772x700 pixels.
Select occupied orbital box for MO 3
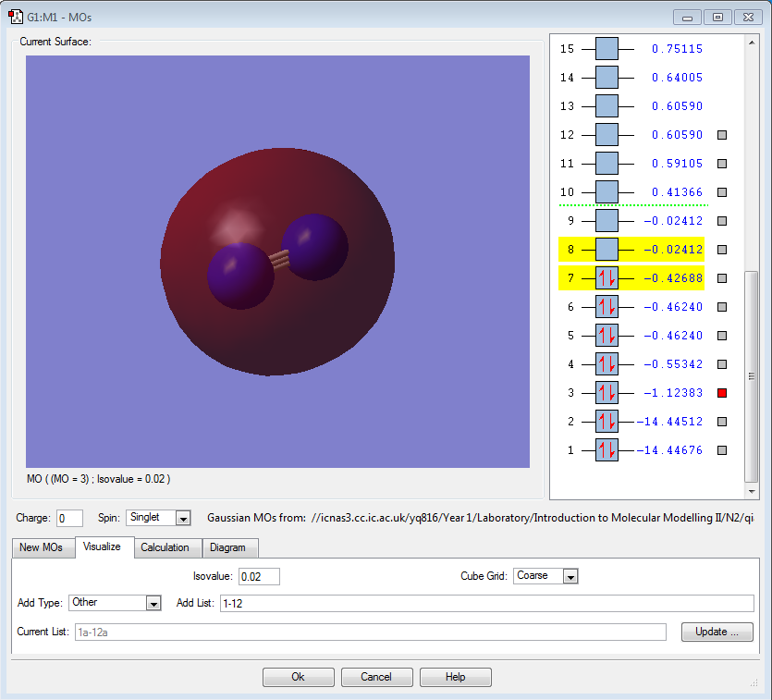(x=607, y=393)
